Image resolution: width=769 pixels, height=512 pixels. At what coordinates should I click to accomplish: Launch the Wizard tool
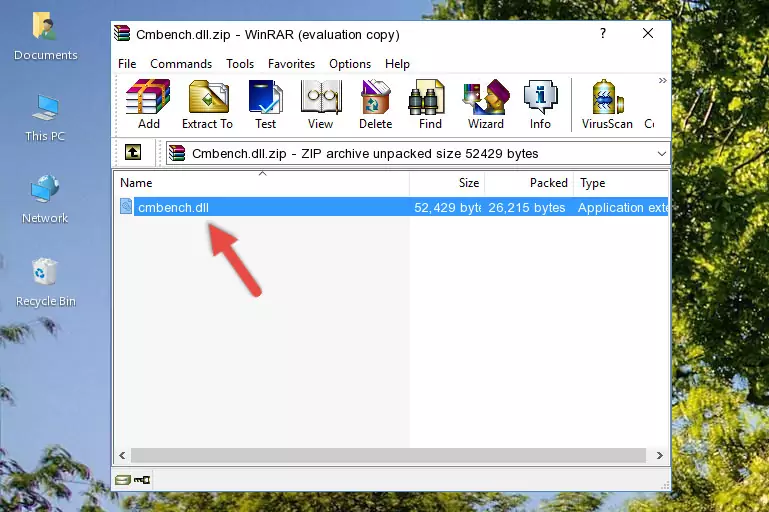point(486,104)
